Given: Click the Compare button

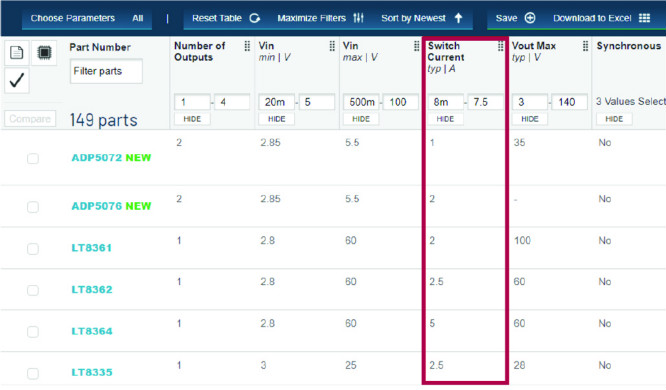Looking at the screenshot, I should tap(30, 119).
